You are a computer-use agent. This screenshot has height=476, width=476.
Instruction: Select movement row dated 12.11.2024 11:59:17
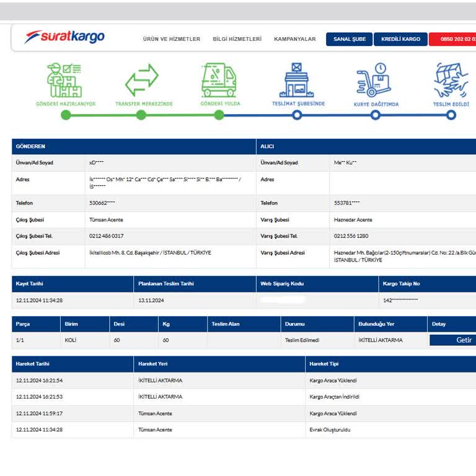(x=244, y=413)
